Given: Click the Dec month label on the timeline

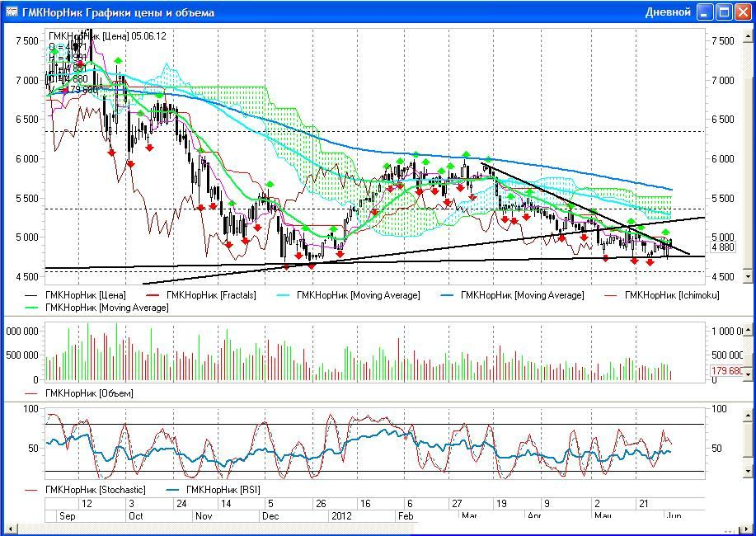Looking at the screenshot, I should [270, 515].
